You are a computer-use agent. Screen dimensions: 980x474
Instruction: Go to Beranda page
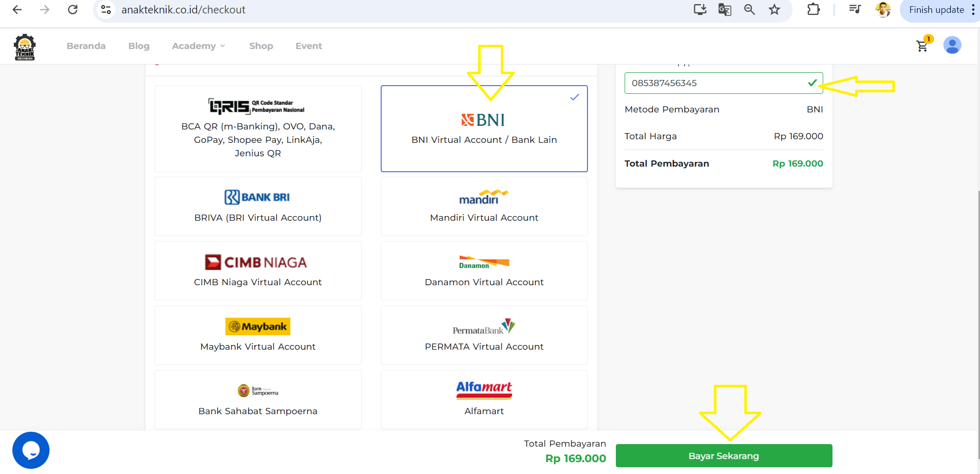tap(86, 46)
